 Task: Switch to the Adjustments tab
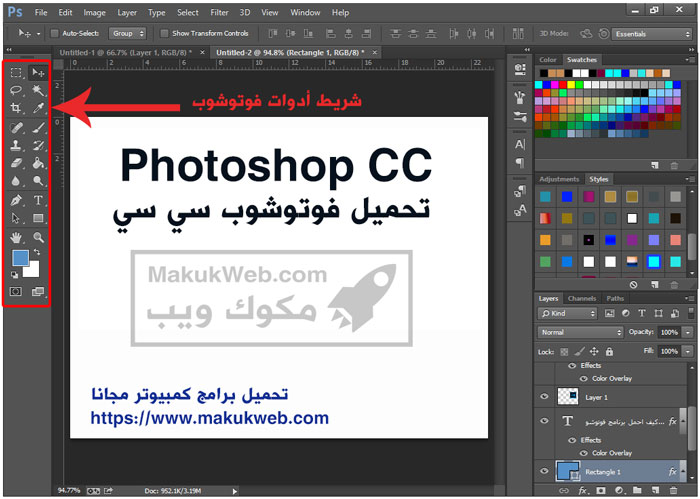coord(559,179)
